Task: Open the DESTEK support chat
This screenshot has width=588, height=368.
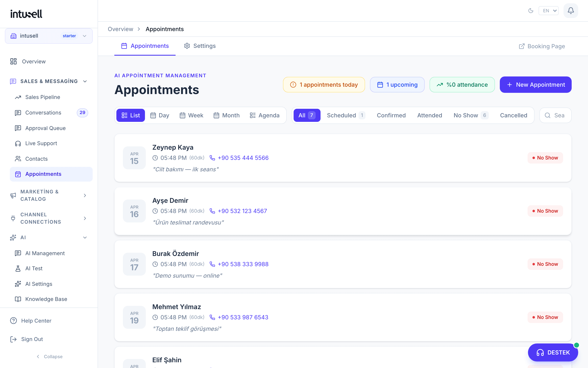Action: [553, 352]
